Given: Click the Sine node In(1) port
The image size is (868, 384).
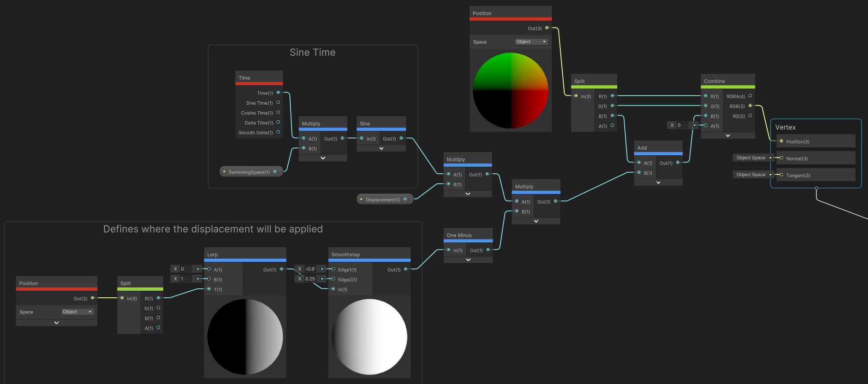Looking at the screenshot, I should 362,138.
